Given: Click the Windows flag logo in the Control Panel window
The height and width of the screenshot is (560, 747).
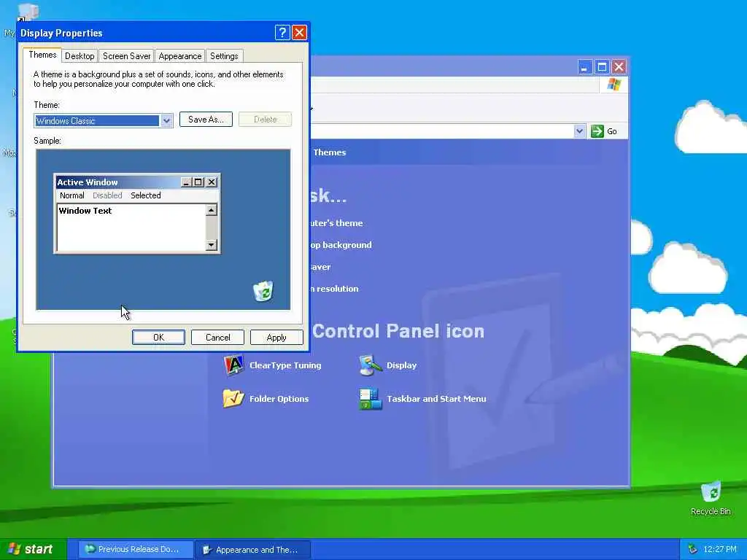Looking at the screenshot, I should [x=614, y=85].
